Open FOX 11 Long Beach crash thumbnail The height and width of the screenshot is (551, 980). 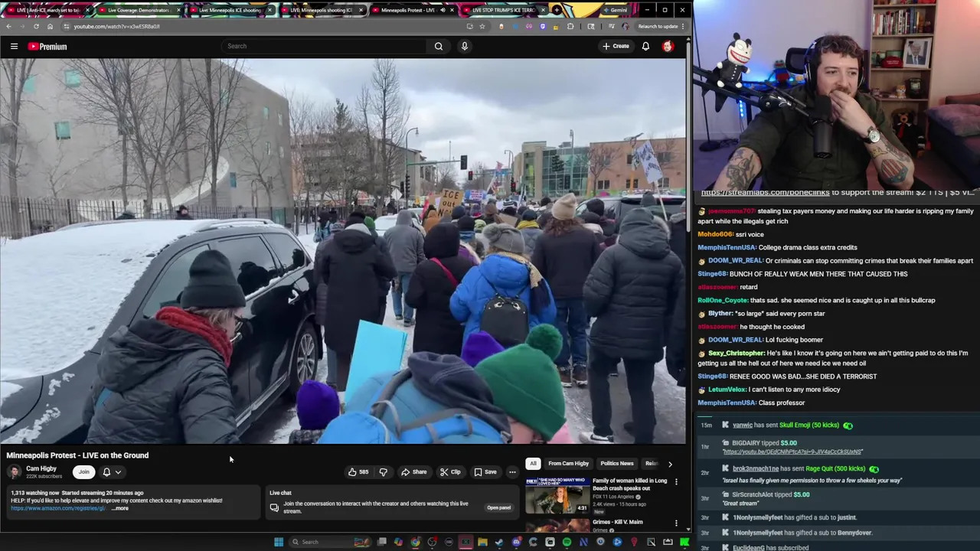click(557, 494)
